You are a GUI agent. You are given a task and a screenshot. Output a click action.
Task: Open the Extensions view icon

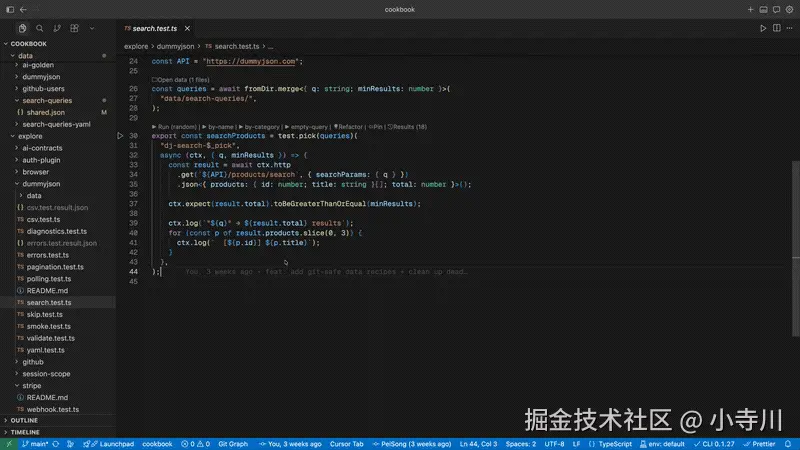coord(74,29)
